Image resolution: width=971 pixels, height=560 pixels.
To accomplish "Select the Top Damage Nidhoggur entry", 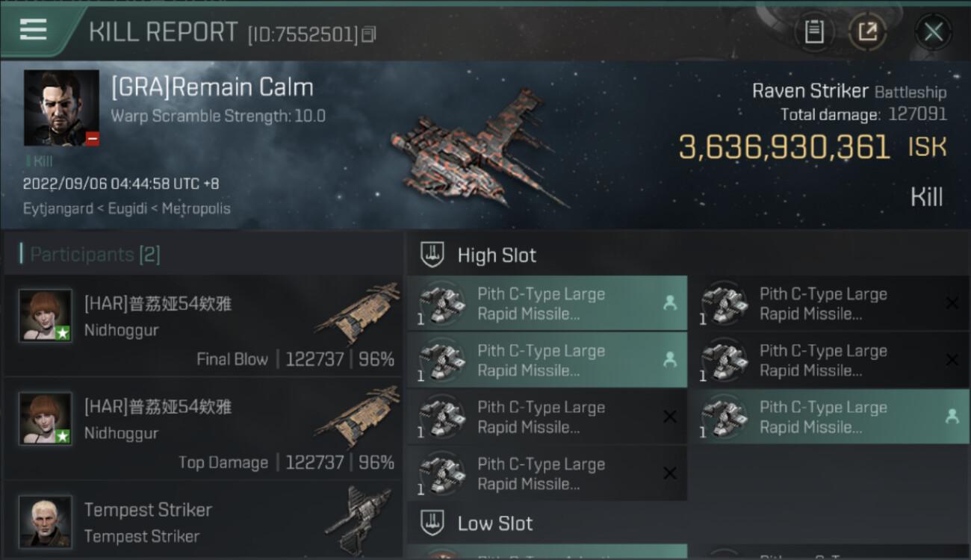I will [x=202, y=429].
